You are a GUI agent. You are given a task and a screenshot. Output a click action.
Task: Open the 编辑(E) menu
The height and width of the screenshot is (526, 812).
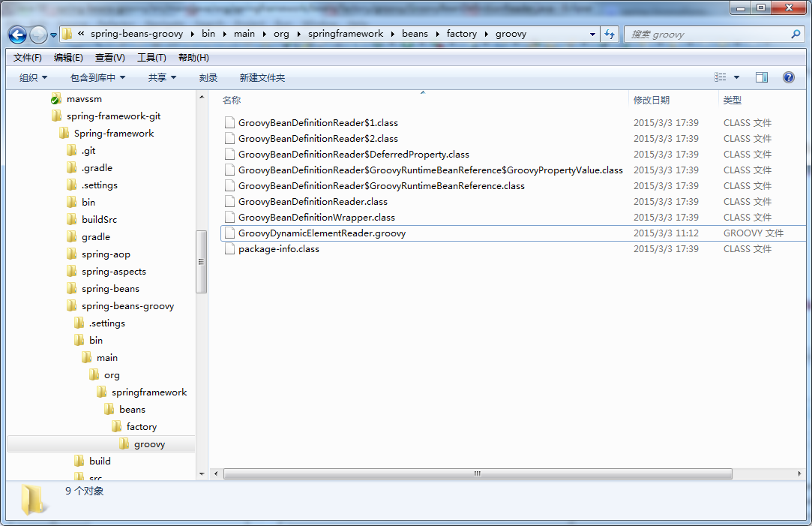[68, 58]
